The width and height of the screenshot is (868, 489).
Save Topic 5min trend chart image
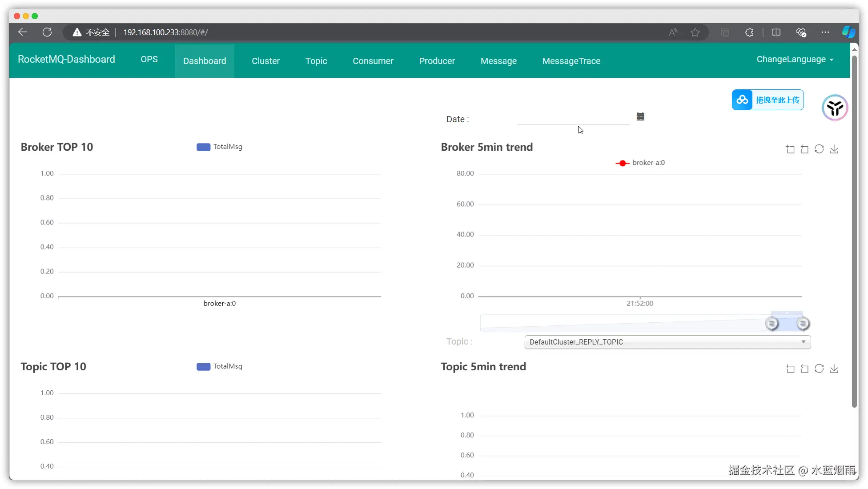pos(834,369)
